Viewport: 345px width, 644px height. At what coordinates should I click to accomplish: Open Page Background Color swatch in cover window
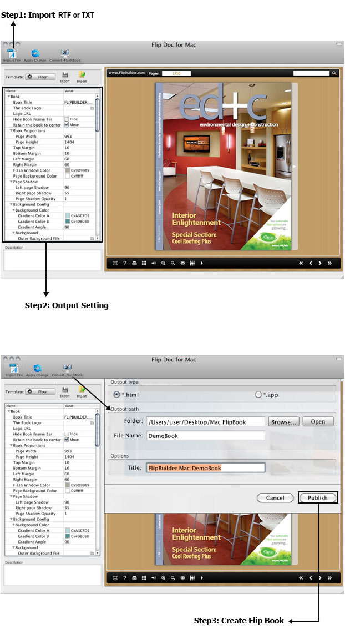pos(67,176)
